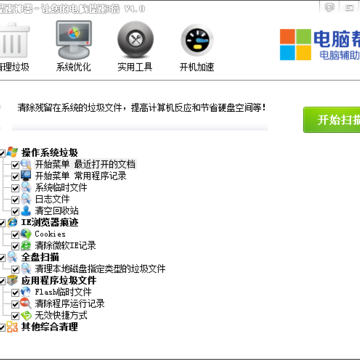
Task: Click the green 开始扫描 button
Action: coord(332,120)
